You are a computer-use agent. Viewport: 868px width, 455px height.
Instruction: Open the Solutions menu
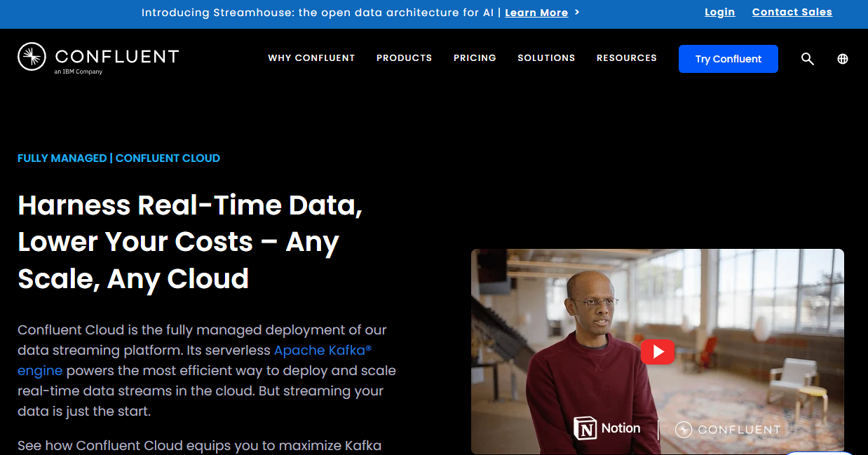546,58
